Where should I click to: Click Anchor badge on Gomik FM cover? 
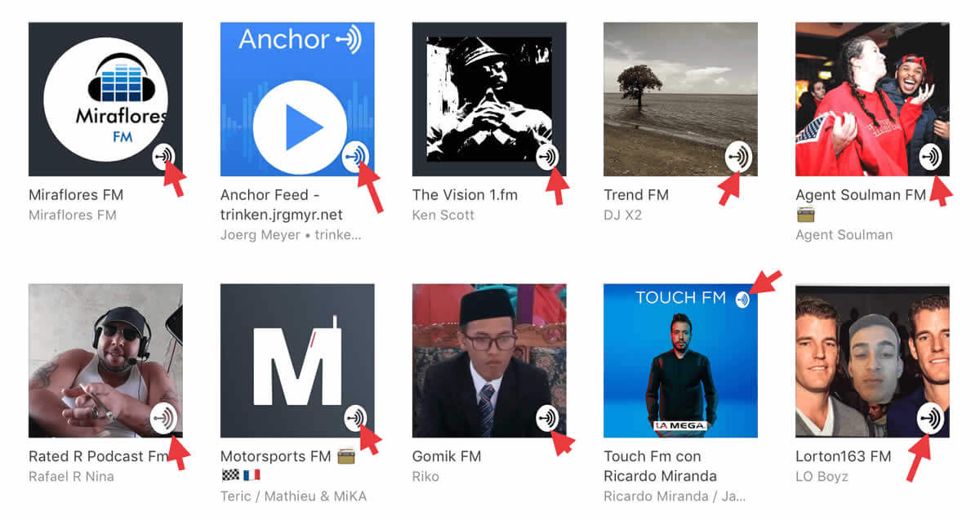548,418
